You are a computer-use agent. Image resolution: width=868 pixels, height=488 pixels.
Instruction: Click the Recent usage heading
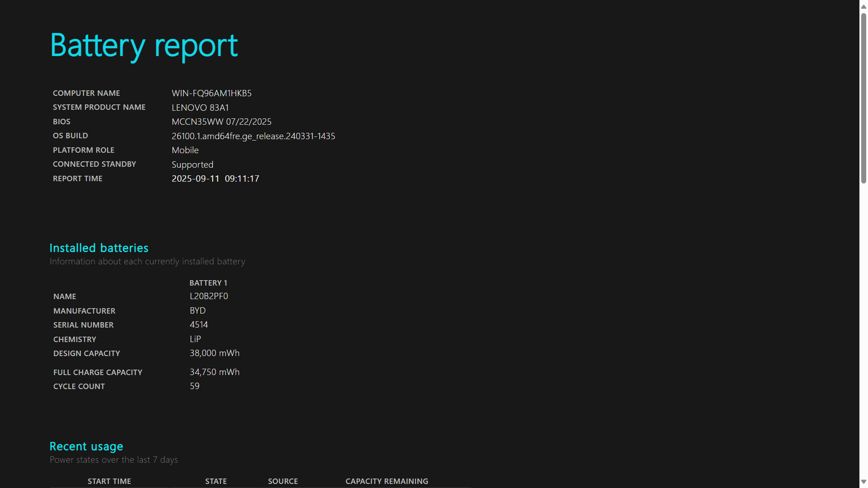click(x=86, y=446)
